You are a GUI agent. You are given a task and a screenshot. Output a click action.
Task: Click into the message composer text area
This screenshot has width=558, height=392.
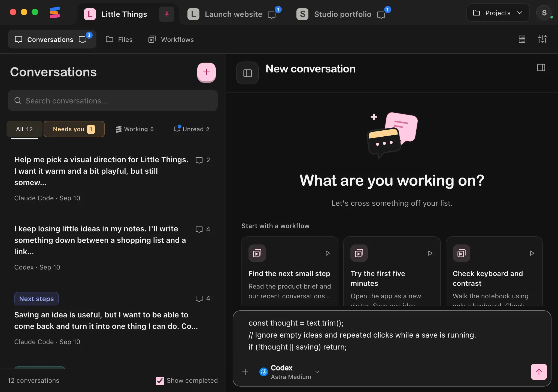(x=392, y=335)
